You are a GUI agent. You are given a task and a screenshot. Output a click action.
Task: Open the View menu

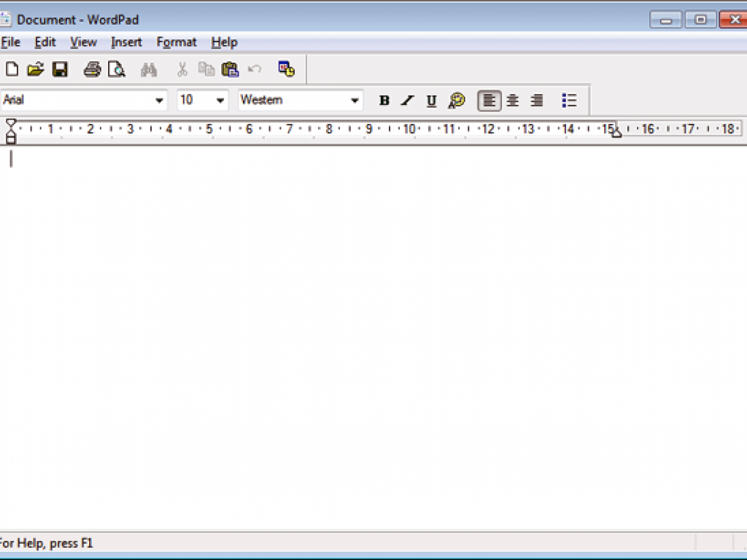(x=83, y=42)
